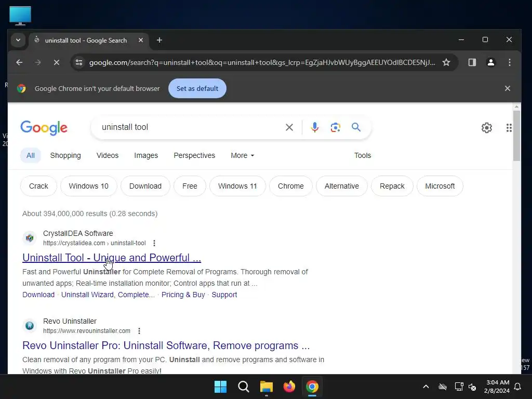The width and height of the screenshot is (532, 399).
Task: Click the Set as default button
Action: 197,88
